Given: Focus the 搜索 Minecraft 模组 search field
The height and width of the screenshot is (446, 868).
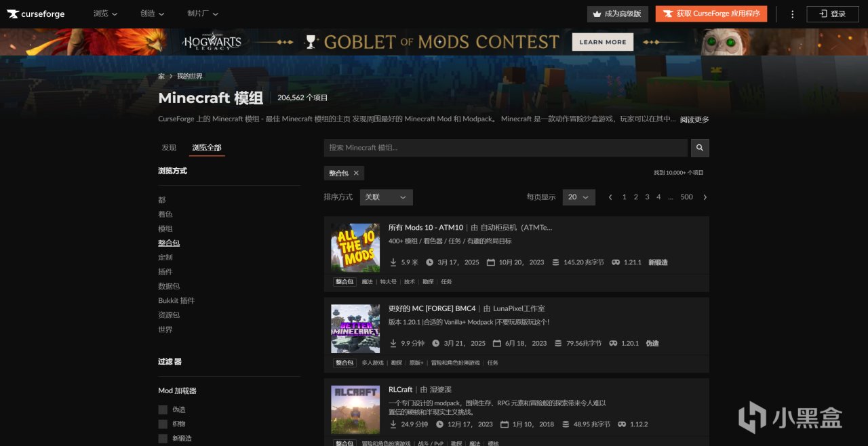Looking at the screenshot, I should (506, 148).
